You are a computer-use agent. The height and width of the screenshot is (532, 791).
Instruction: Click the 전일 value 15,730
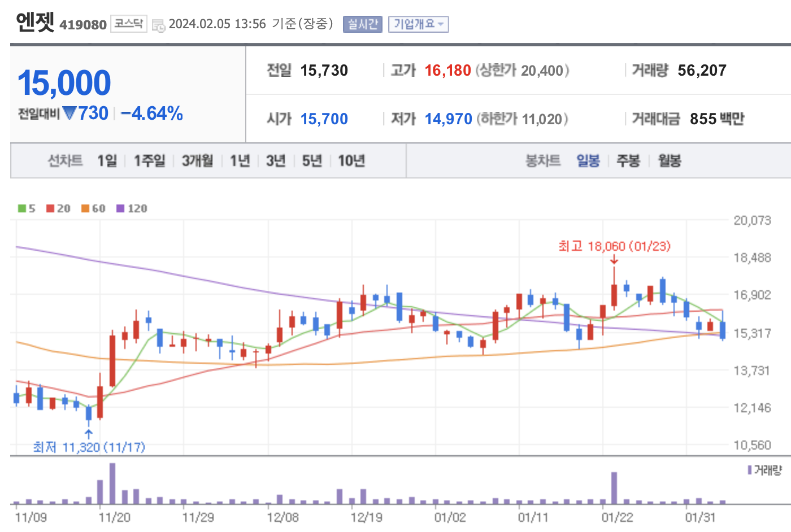[324, 71]
